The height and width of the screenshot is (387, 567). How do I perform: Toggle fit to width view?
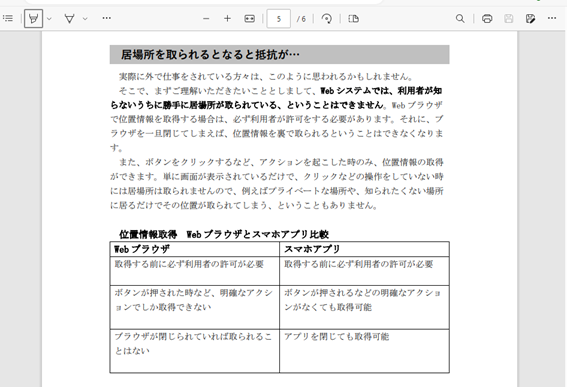(250, 18)
